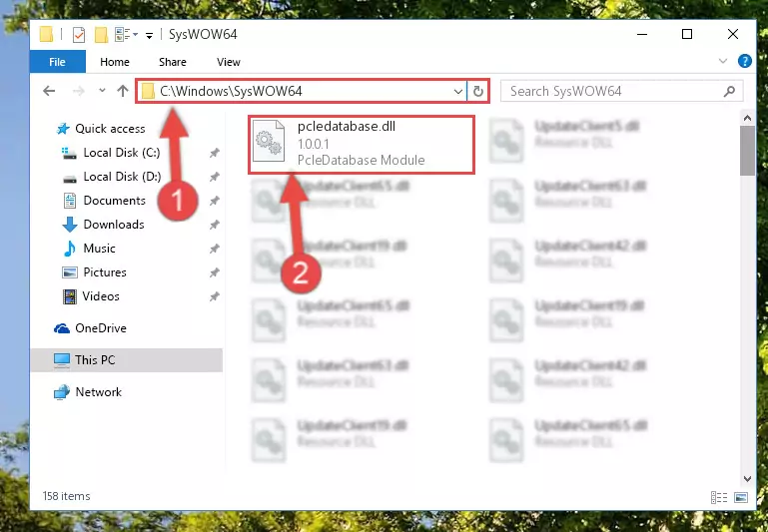Select This PC in the navigation pane

point(126,360)
